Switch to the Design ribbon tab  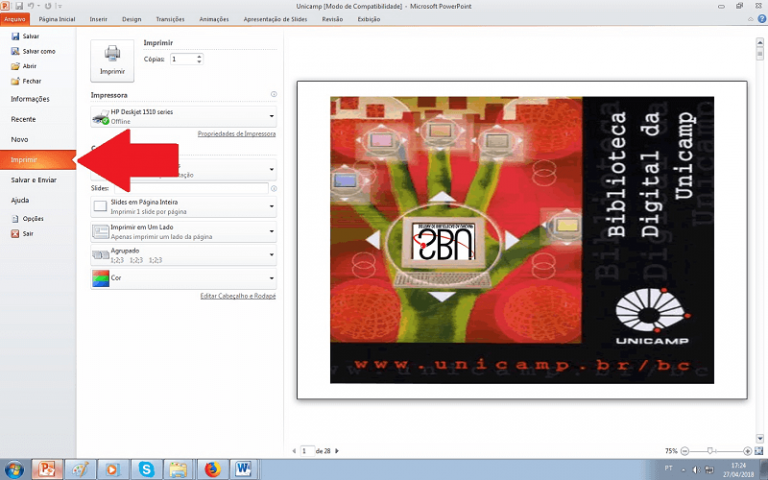[x=131, y=18]
